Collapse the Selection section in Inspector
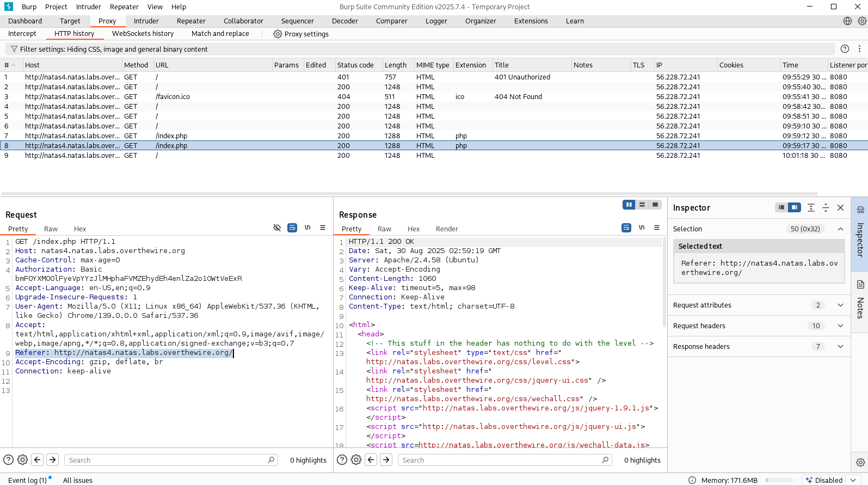This screenshot has height=485, width=868. pyautogui.click(x=840, y=229)
